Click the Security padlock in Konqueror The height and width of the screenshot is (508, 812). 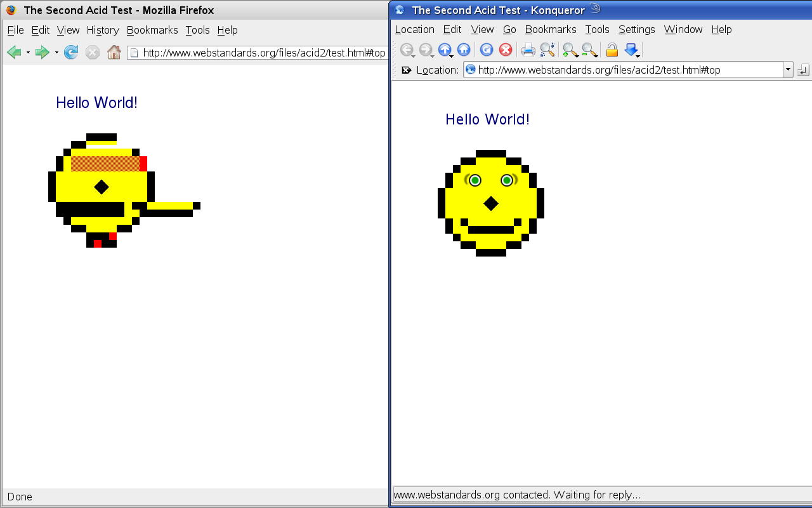pyautogui.click(x=612, y=50)
